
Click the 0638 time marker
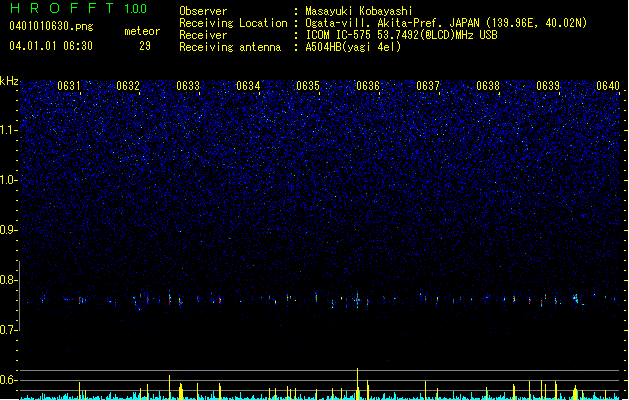point(488,86)
